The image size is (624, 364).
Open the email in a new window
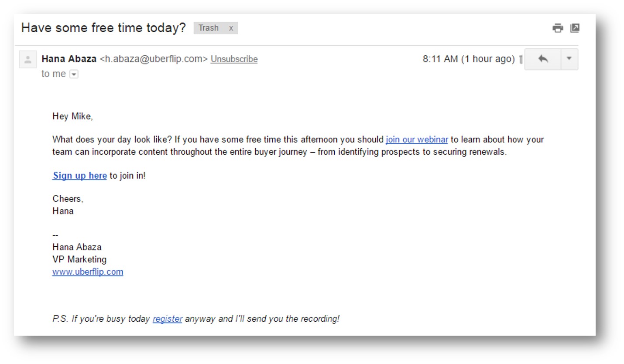(575, 27)
